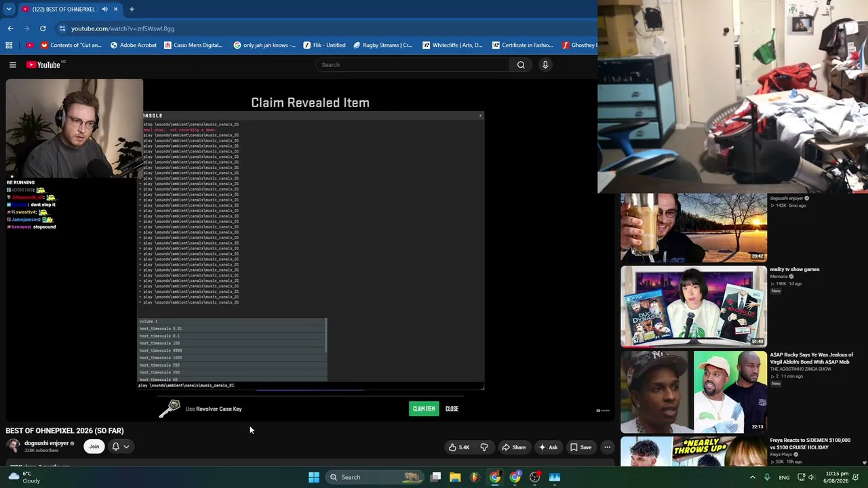
Task: Open the YouTube guide hamburger menu
Action: click(x=13, y=64)
